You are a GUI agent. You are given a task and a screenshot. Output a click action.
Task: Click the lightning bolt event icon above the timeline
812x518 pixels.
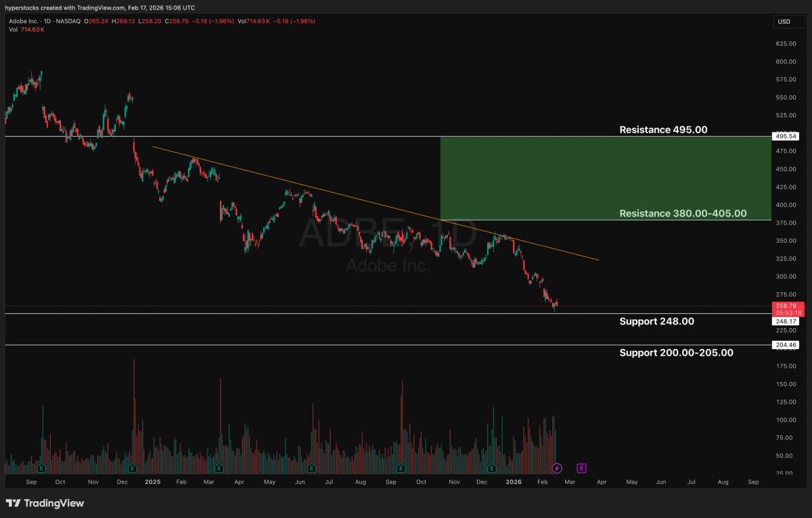point(556,467)
